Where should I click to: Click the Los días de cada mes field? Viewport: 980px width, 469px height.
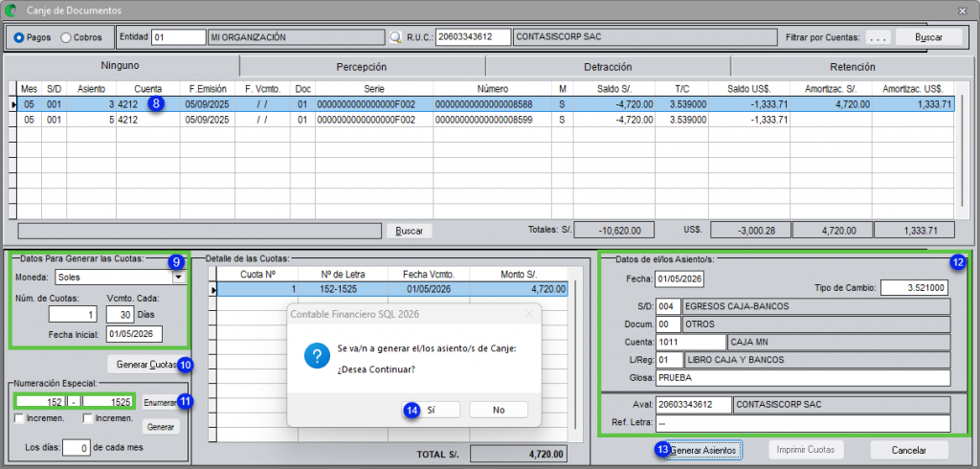[x=77, y=448]
